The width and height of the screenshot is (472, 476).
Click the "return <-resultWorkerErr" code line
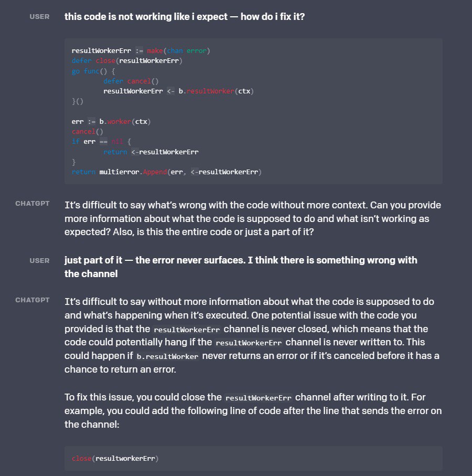[x=151, y=152]
